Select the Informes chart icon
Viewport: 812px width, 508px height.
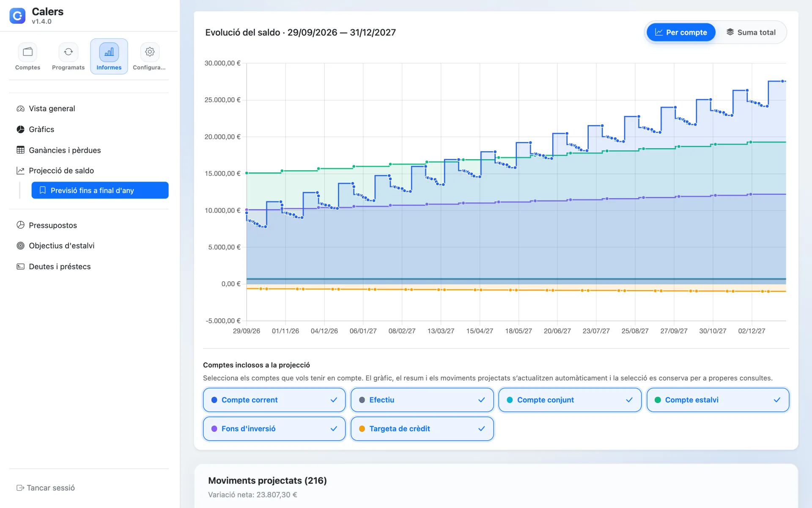109,52
